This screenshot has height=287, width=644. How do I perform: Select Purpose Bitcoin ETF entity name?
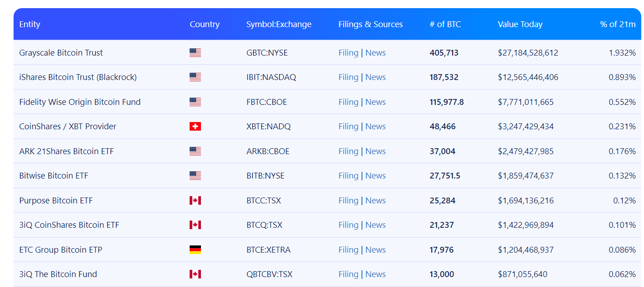[56, 201]
